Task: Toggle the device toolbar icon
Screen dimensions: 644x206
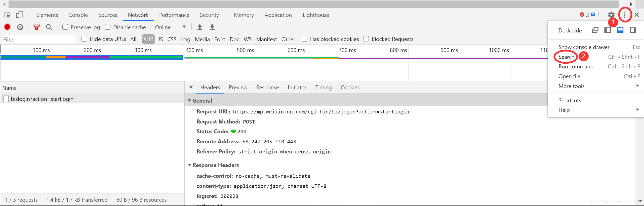Action: [x=19, y=15]
